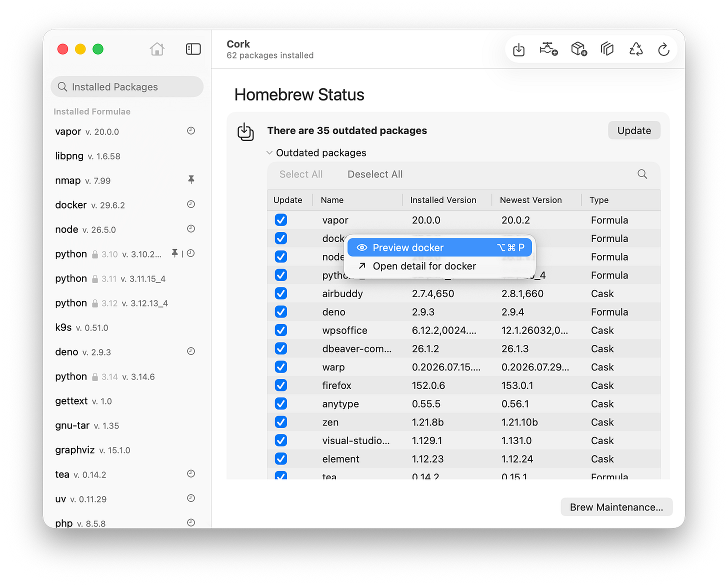
Task: Click the outdated clock icon beside php
Action: click(x=191, y=523)
